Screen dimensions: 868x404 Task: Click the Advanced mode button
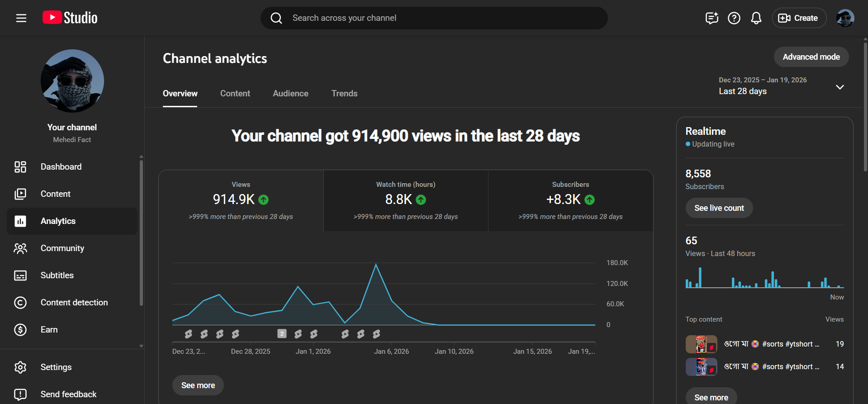[811, 57]
